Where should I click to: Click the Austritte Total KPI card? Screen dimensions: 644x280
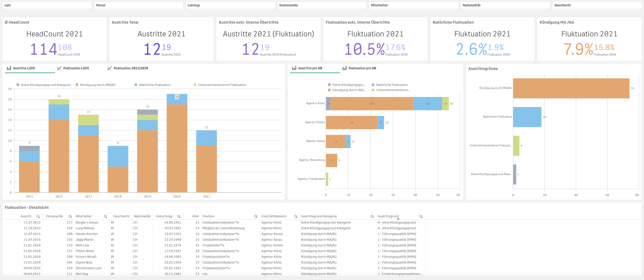coord(161,39)
